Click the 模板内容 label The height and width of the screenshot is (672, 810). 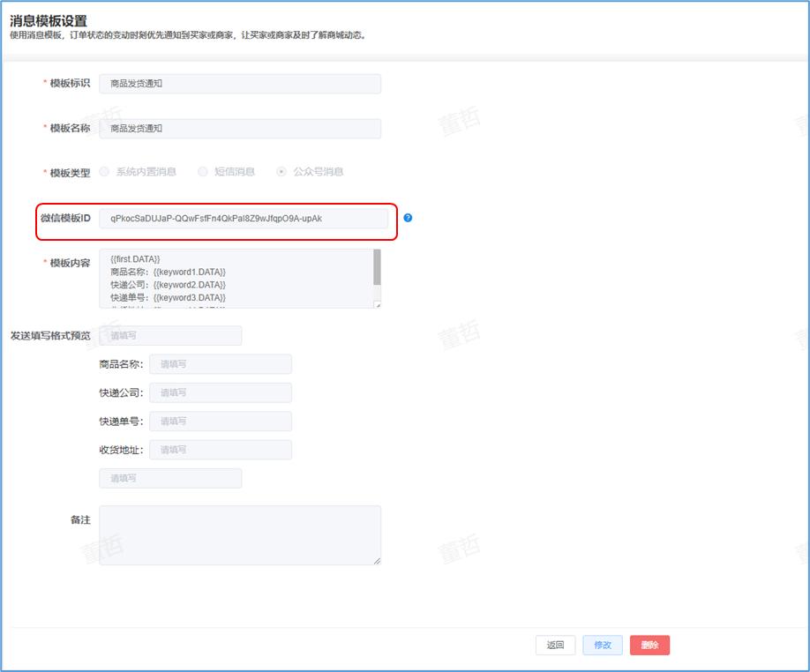(70, 263)
